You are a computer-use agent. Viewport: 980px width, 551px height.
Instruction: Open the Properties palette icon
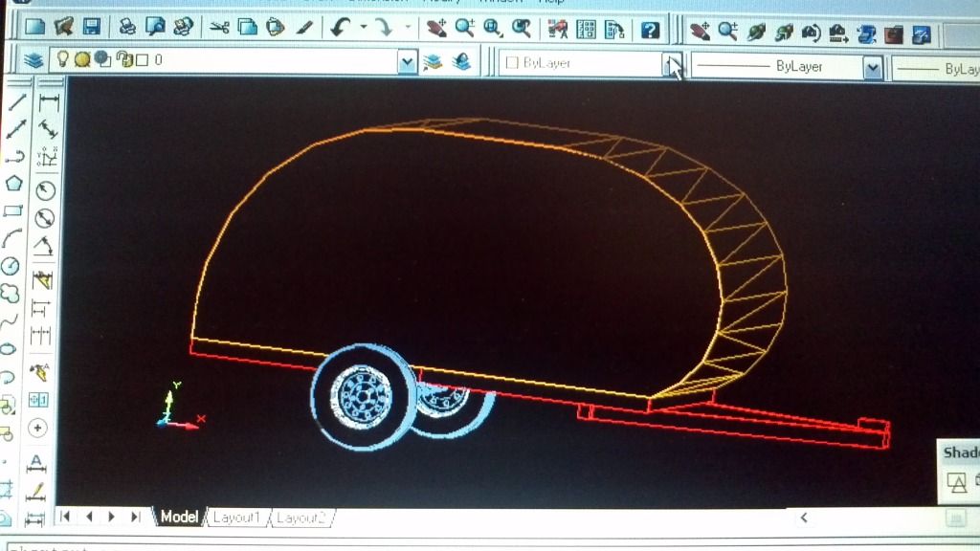point(557,29)
